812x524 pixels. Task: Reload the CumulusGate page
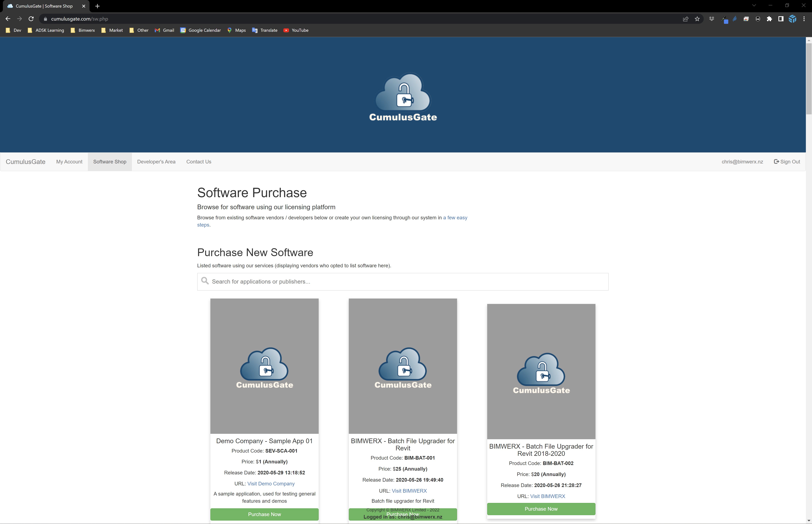click(31, 19)
